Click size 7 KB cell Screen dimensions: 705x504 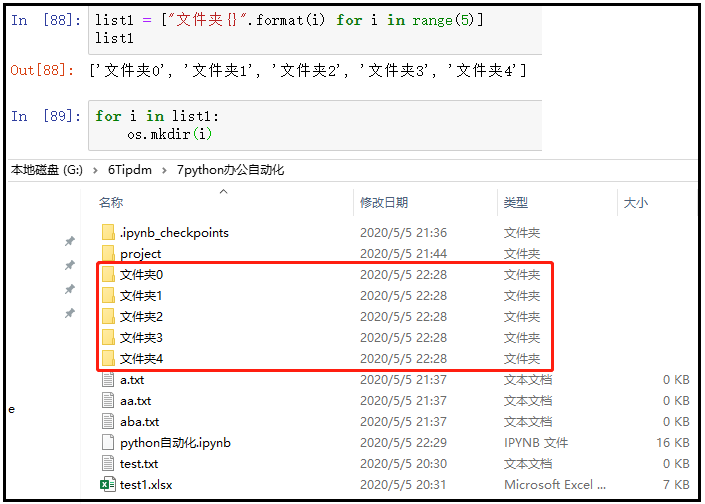pyautogui.click(x=676, y=485)
